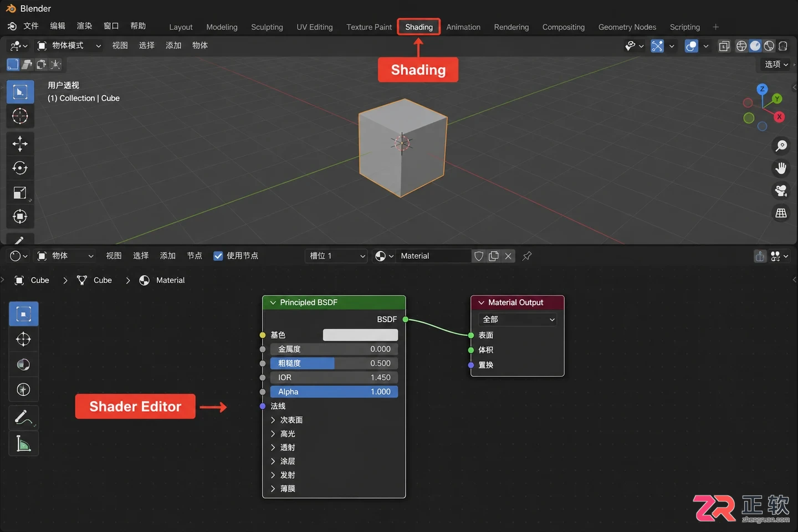Click the 粗糙度 roughness slider
The image size is (798, 532).
coord(334,363)
